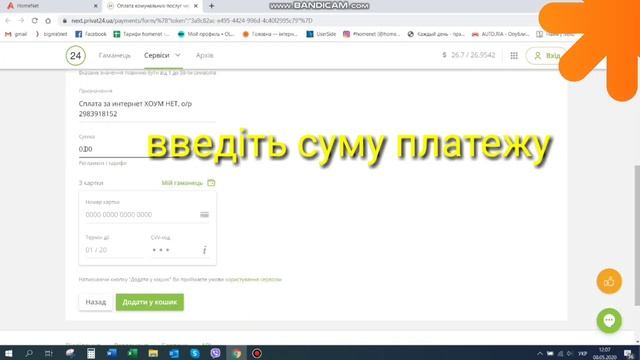Click the taskbar clock

(x=604, y=353)
